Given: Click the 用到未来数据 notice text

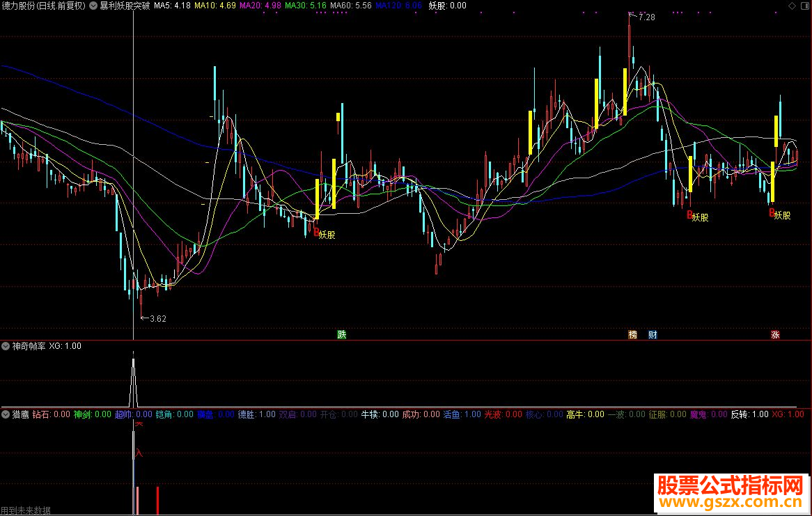Looking at the screenshot, I should point(25,510).
